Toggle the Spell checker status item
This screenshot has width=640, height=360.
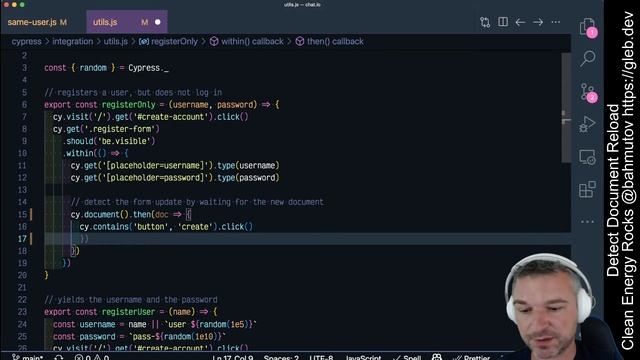click(407, 358)
